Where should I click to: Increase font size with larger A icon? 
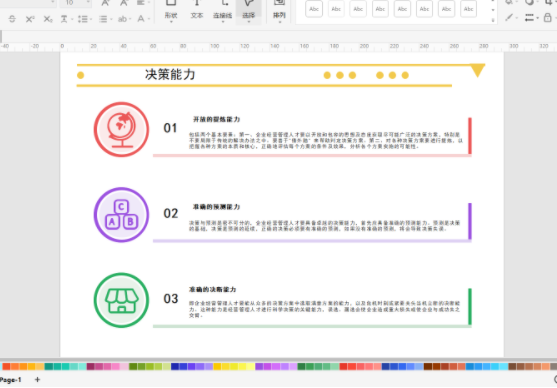[105, 3]
